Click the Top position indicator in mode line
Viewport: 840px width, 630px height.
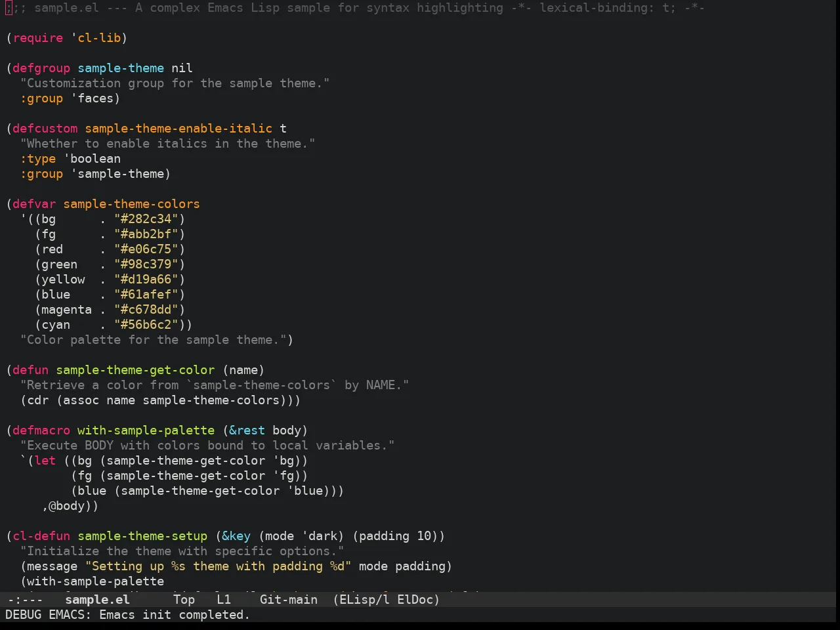(184, 600)
